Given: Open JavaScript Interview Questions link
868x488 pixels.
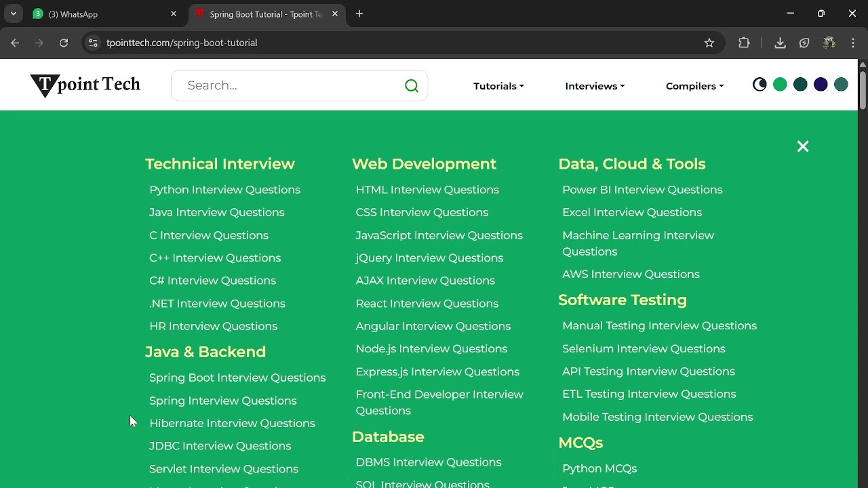Looking at the screenshot, I should (x=439, y=235).
